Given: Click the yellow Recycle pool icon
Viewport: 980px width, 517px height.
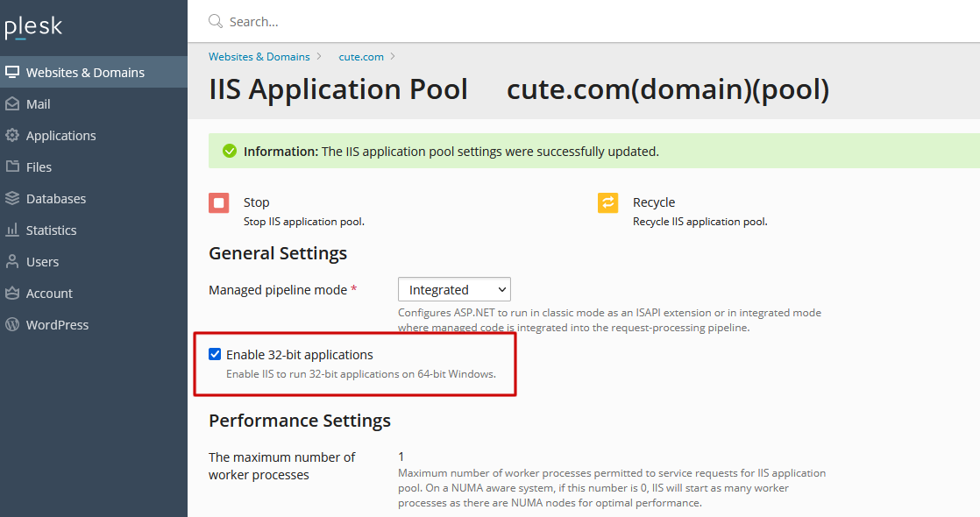Looking at the screenshot, I should [x=607, y=202].
